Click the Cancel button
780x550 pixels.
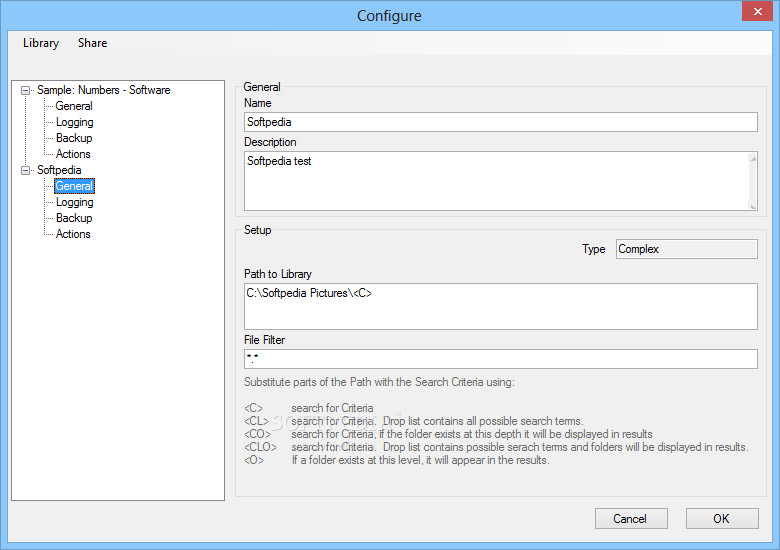631,519
